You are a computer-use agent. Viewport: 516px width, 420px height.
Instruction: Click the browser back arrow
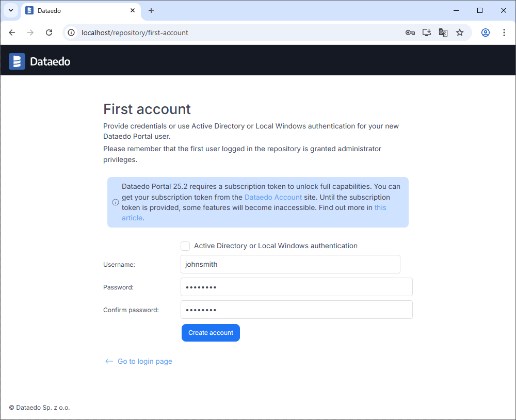[x=12, y=33]
